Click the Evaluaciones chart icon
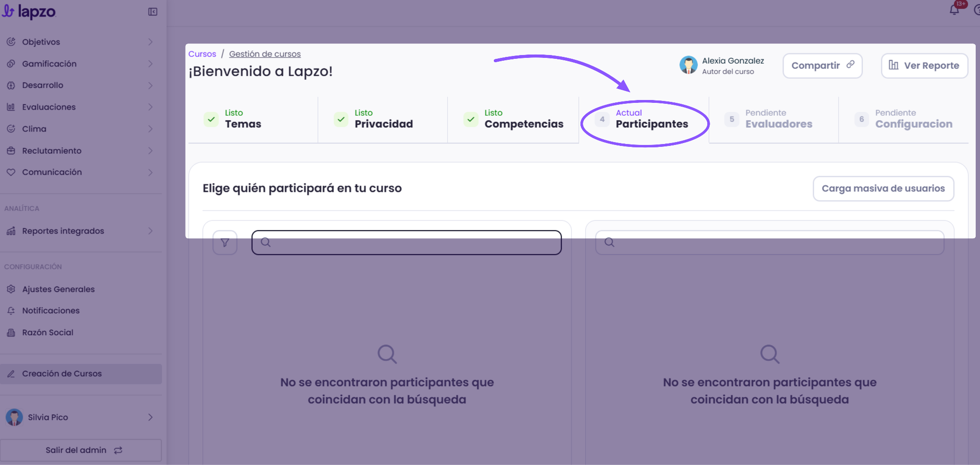The height and width of the screenshot is (465, 980). point(11,107)
